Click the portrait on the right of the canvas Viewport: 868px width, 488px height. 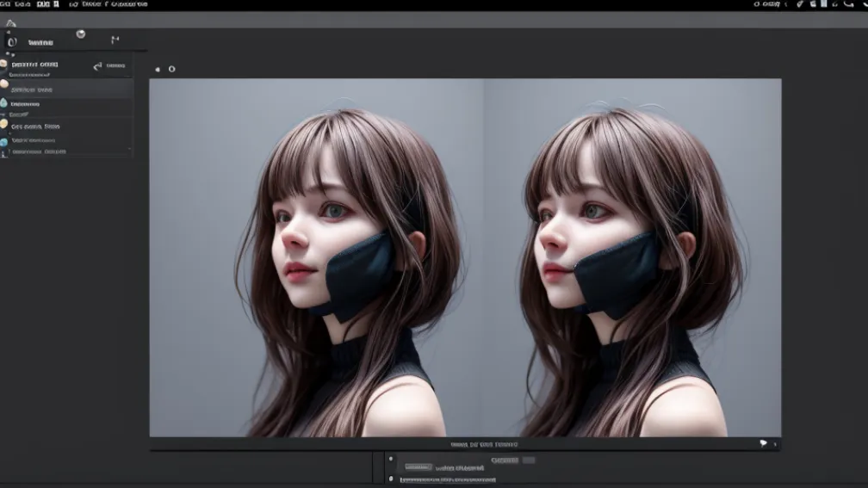pyautogui.click(x=633, y=258)
